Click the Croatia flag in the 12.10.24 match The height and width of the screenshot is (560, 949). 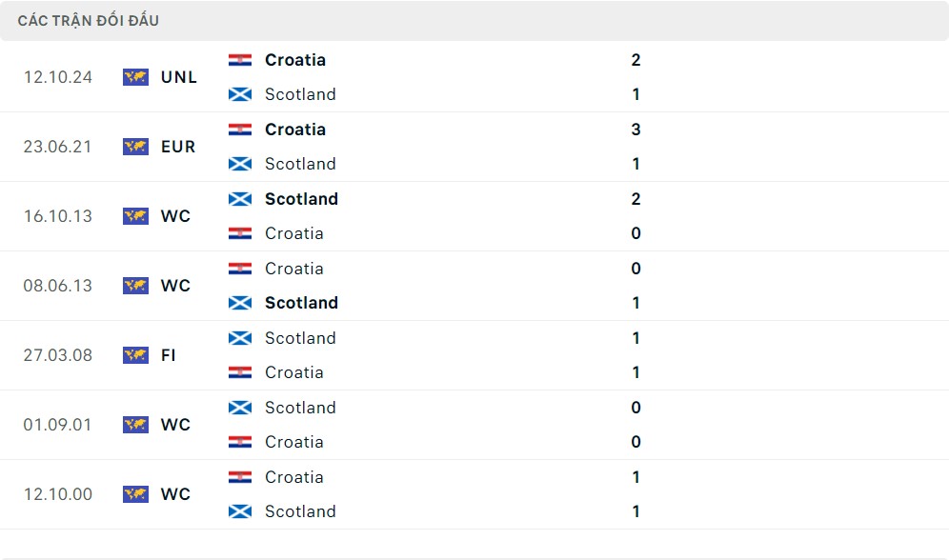(x=240, y=60)
